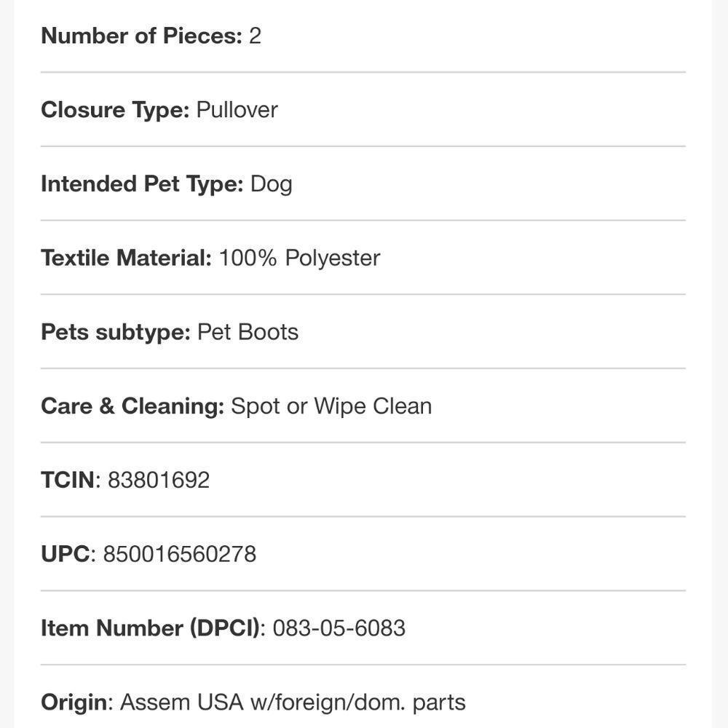Click the DPCI value 083-05-6083
This screenshot has width=728, height=728.
click(x=339, y=628)
